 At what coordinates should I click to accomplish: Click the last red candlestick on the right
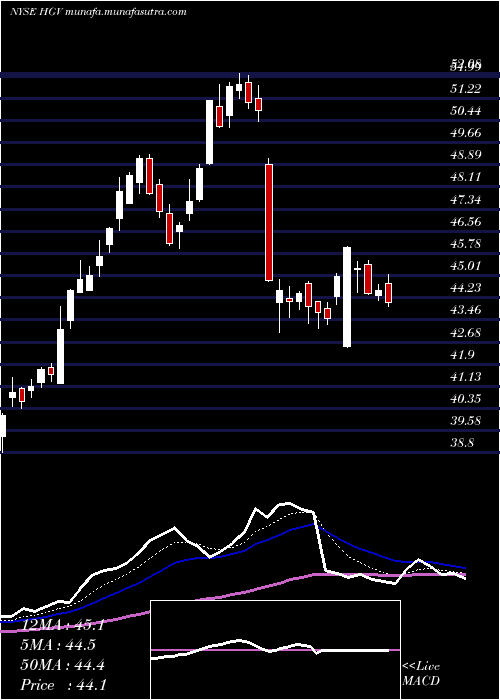(388, 291)
